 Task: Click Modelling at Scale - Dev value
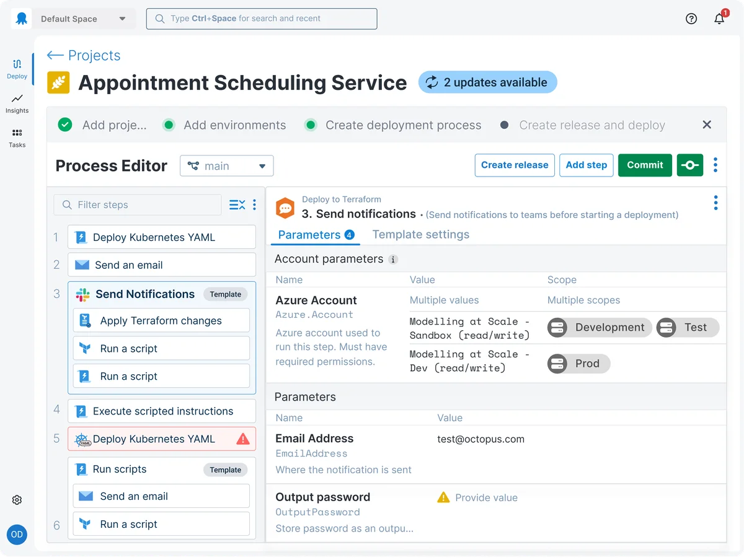tap(469, 361)
